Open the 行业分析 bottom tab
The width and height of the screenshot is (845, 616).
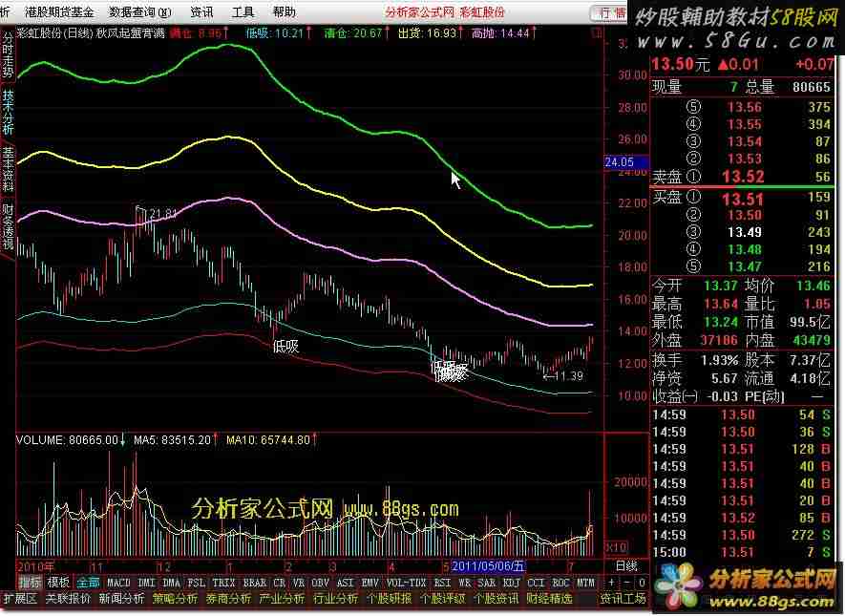point(335,599)
